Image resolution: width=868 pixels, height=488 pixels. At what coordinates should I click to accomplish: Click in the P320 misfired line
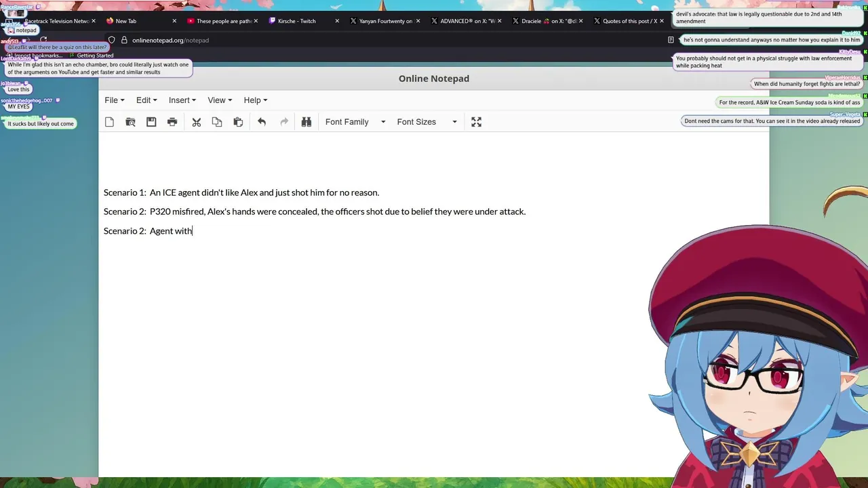pos(315,211)
